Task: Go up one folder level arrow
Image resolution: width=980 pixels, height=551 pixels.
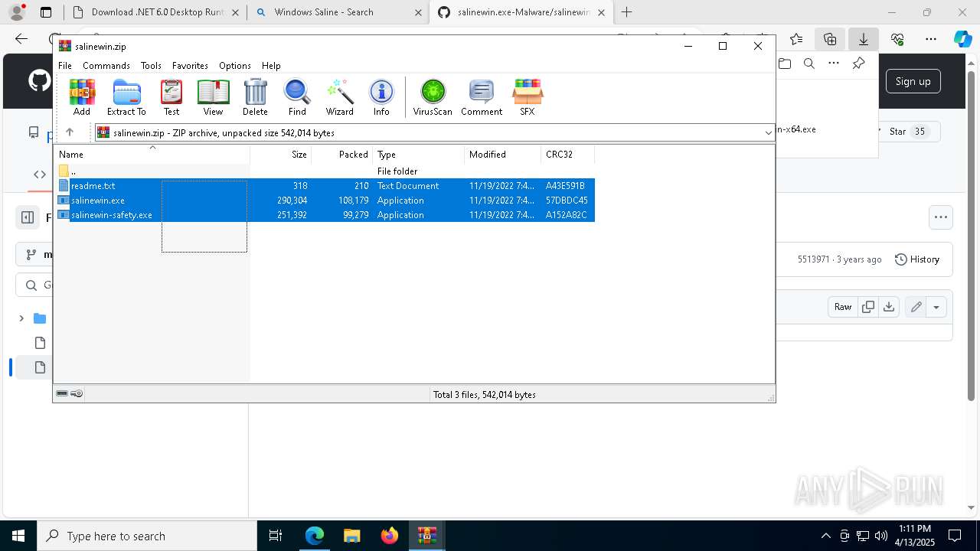Action: pyautogui.click(x=70, y=132)
